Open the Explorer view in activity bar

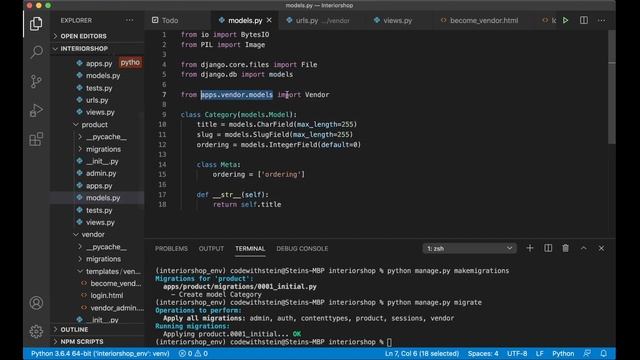(x=36, y=24)
